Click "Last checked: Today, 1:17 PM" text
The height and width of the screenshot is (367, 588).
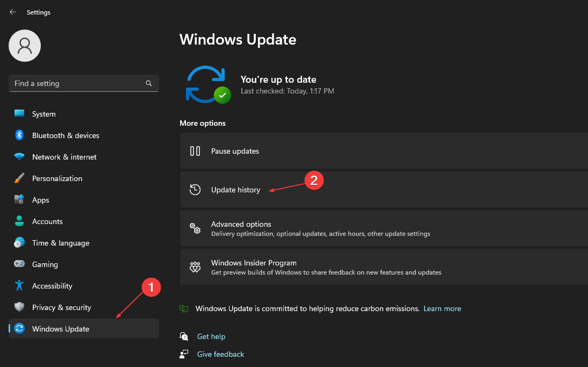pyautogui.click(x=287, y=91)
